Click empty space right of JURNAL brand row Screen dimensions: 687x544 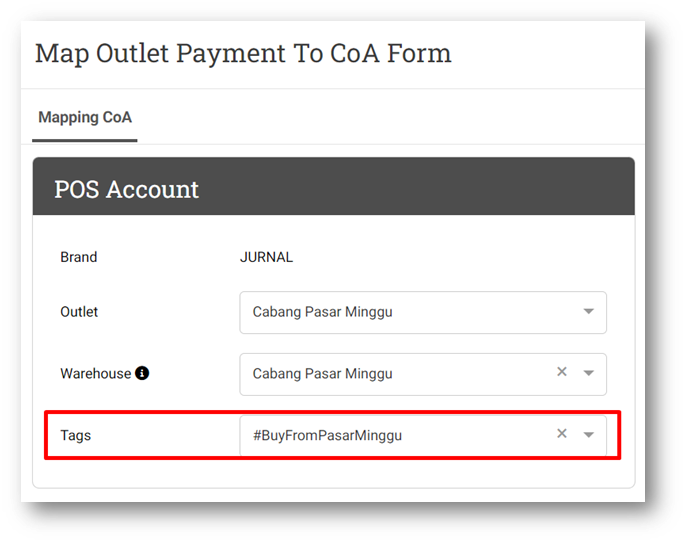point(451,257)
